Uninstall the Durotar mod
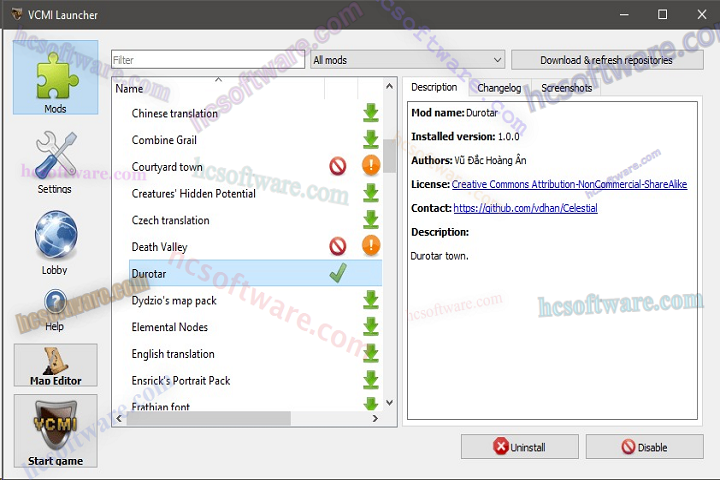This screenshot has width=720, height=480. pos(520,446)
